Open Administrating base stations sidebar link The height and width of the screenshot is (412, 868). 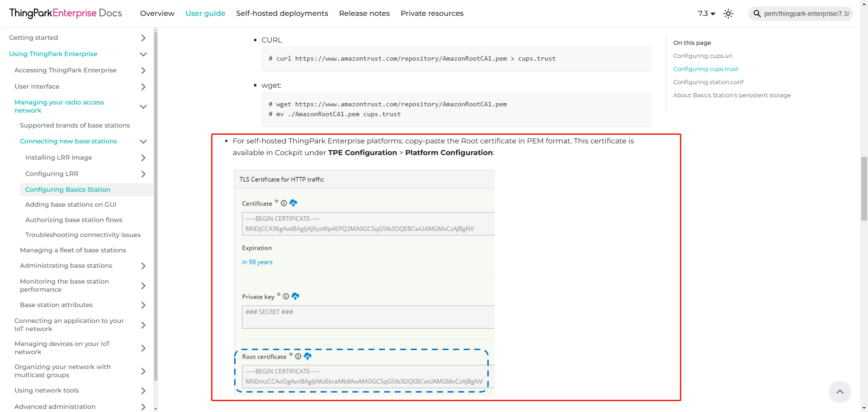66,265
